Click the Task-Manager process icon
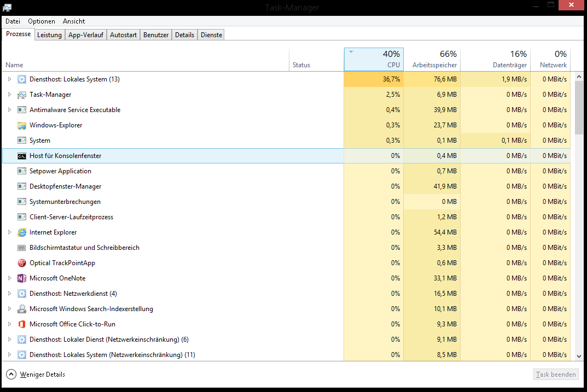 pos(22,95)
